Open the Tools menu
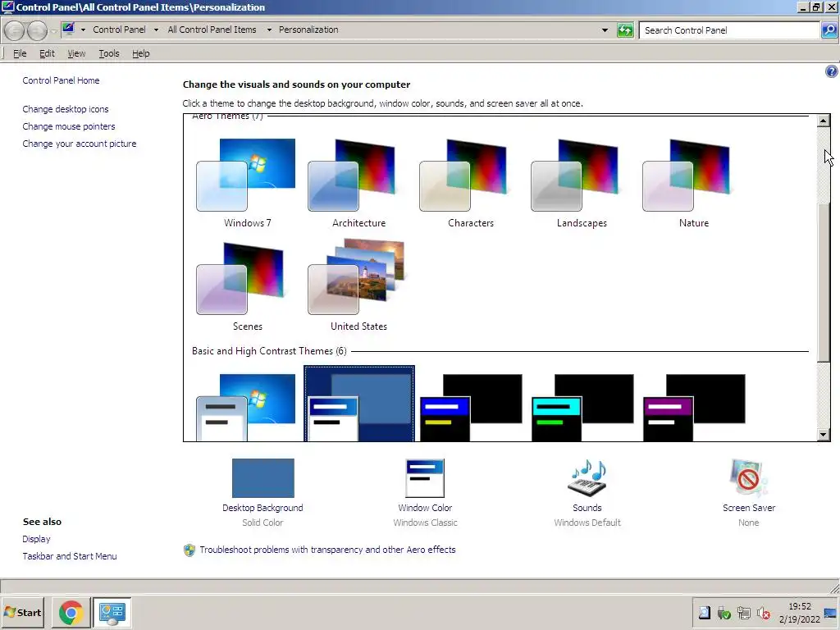This screenshot has height=630, width=840. (109, 53)
